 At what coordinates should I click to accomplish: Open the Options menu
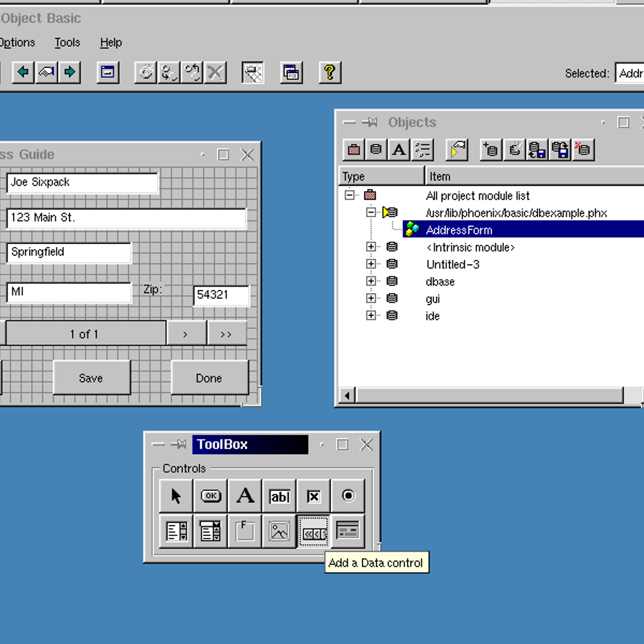[x=17, y=42]
